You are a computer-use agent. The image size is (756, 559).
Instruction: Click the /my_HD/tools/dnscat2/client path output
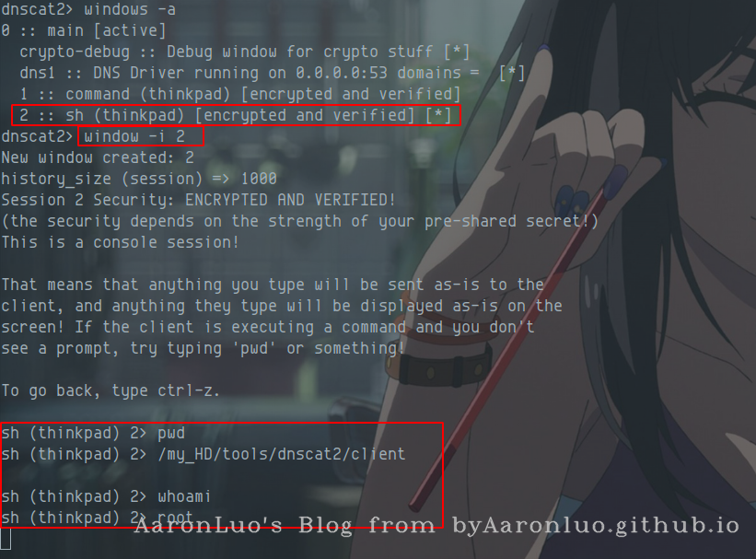(282, 454)
